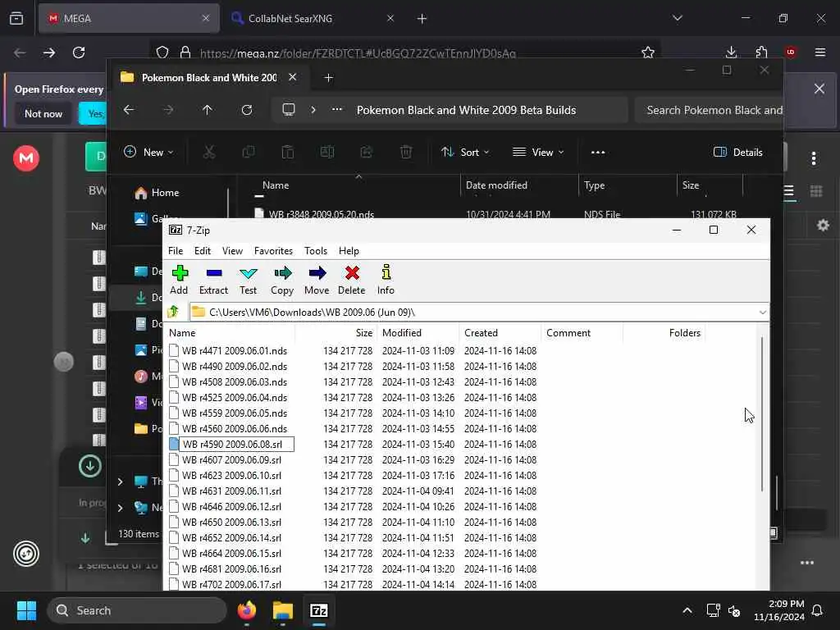Screen dimensions: 840x630
Task: Show hidden system tray icons
Action: (x=687, y=610)
